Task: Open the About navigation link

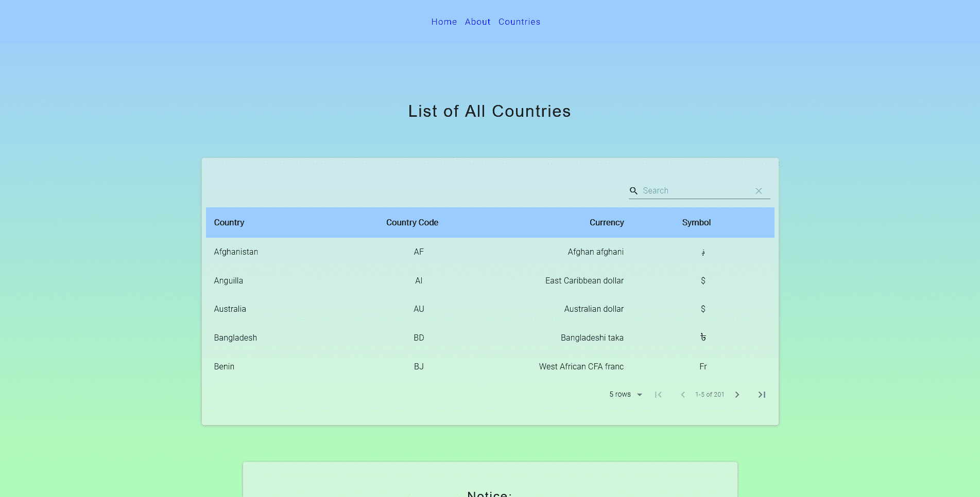Action: pos(477,22)
